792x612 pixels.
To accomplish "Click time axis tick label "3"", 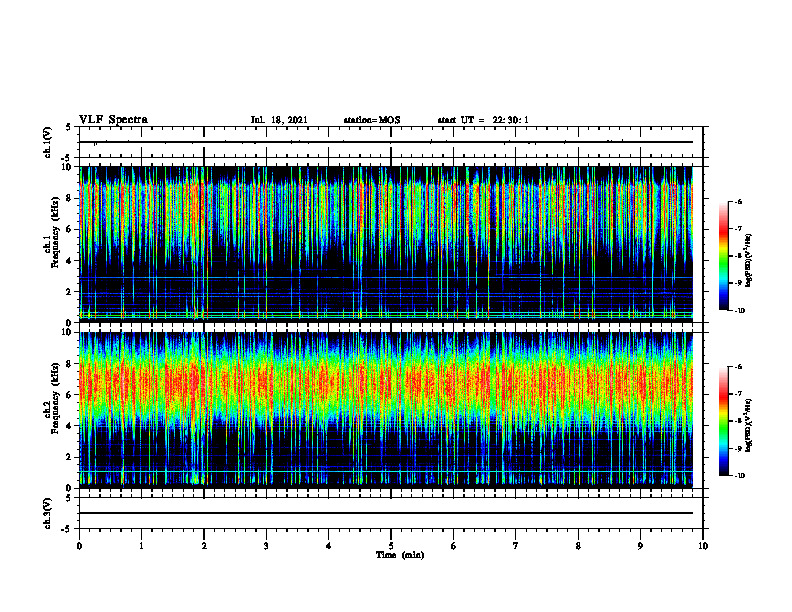I will pos(266,546).
